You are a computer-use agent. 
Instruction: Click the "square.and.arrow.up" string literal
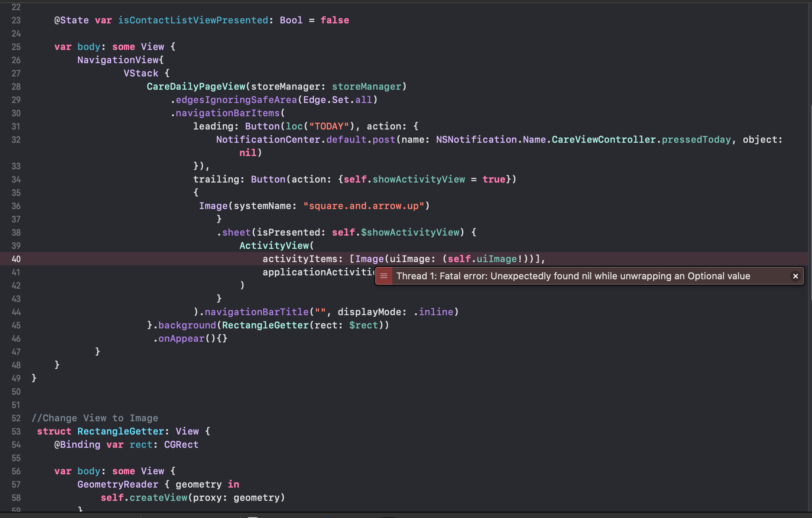[x=363, y=206]
